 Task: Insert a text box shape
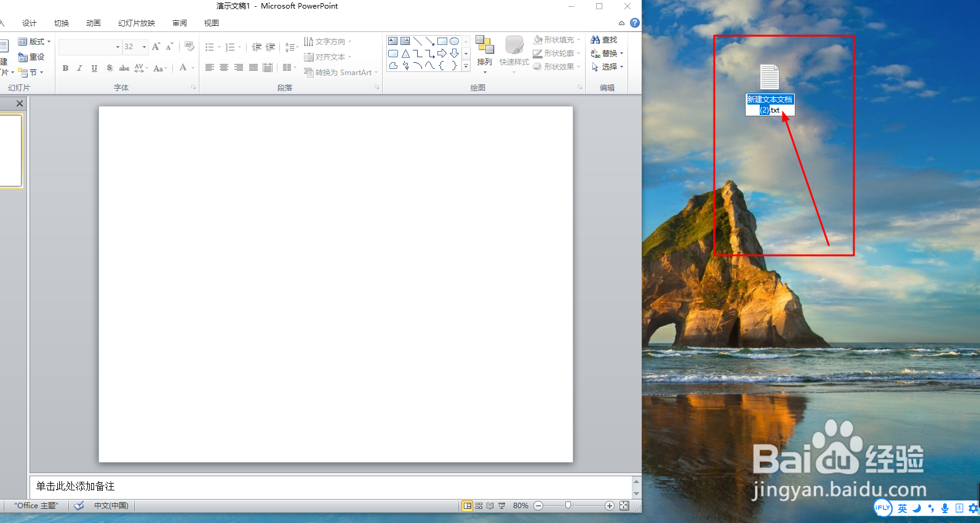pos(392,41)
